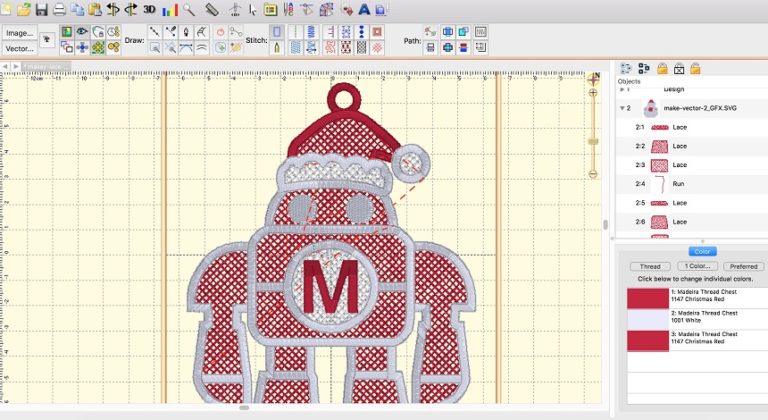Click the Thread button
The width and height of the screenshot is (768, 420).
pyautogui.click(x=650, y=266)
